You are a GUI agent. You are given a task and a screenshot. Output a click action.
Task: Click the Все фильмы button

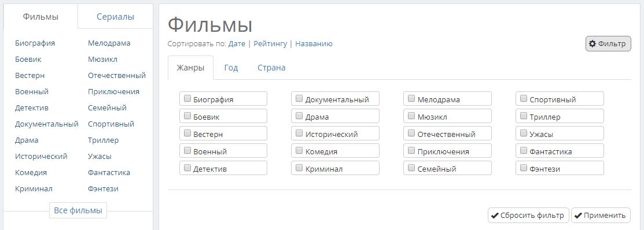pos(78,211)
